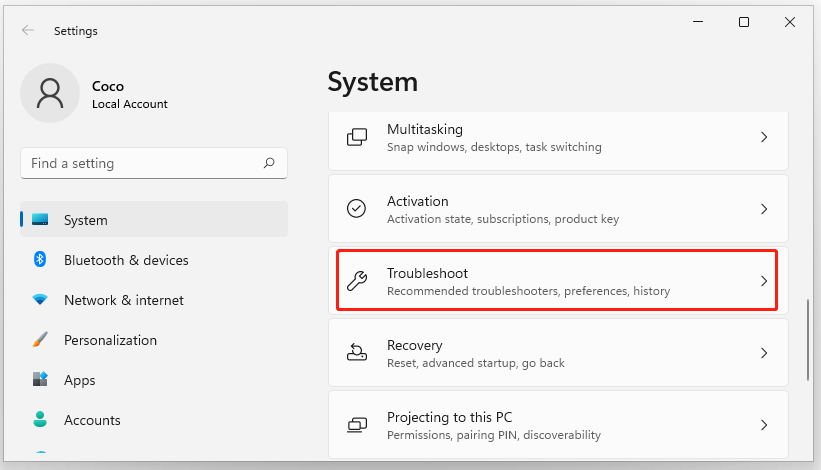
Task: Open Projecting to this PC settings
Action: pyautogui.click(x=558, y=425)
